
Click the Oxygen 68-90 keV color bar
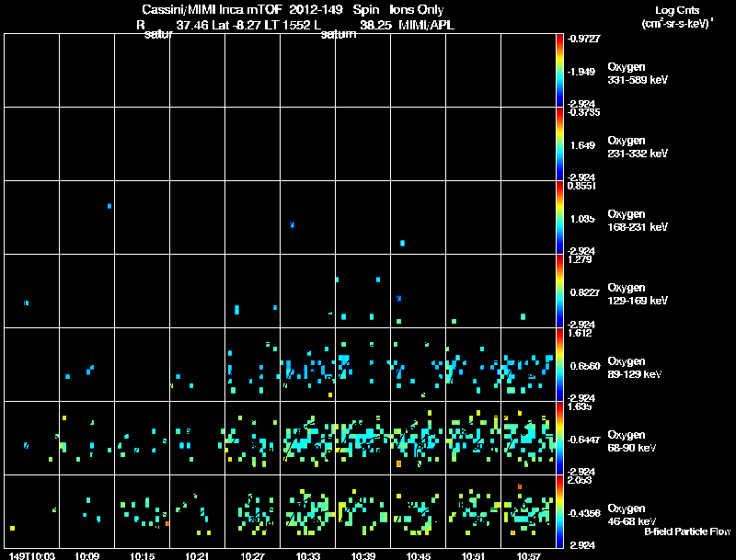(559, 438)
